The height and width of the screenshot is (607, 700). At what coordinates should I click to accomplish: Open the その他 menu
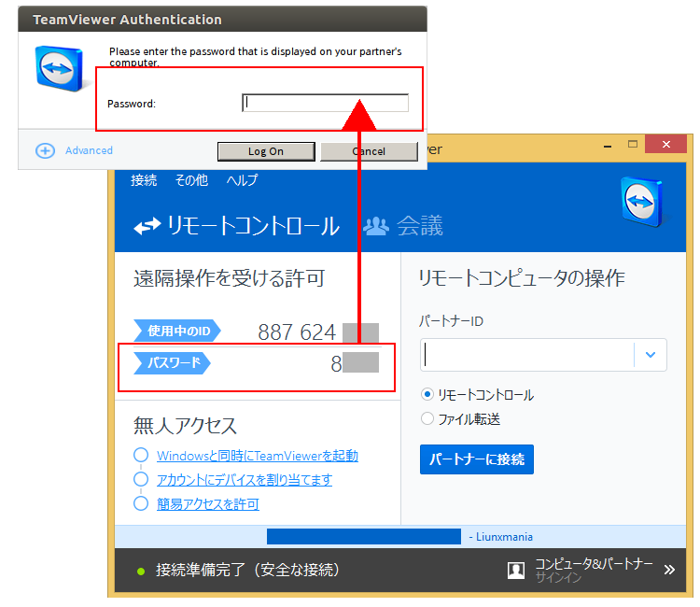click(x=191, y=180)
